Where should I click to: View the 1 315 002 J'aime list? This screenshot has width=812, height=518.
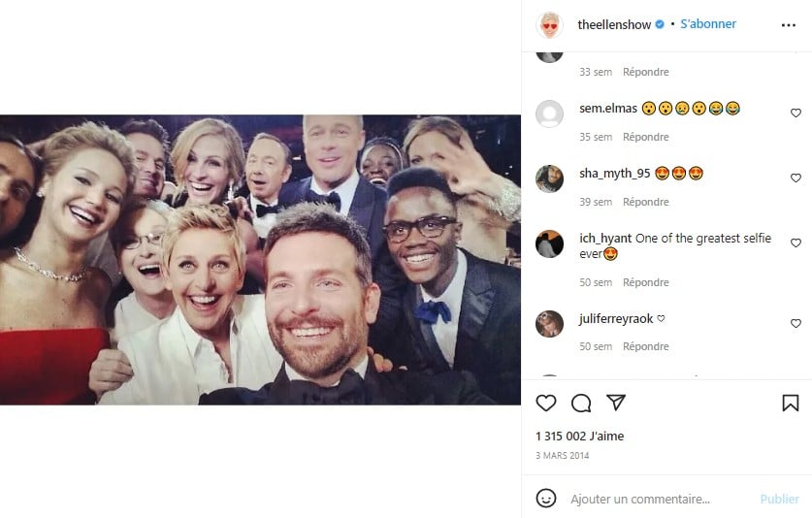pos(579,437)
